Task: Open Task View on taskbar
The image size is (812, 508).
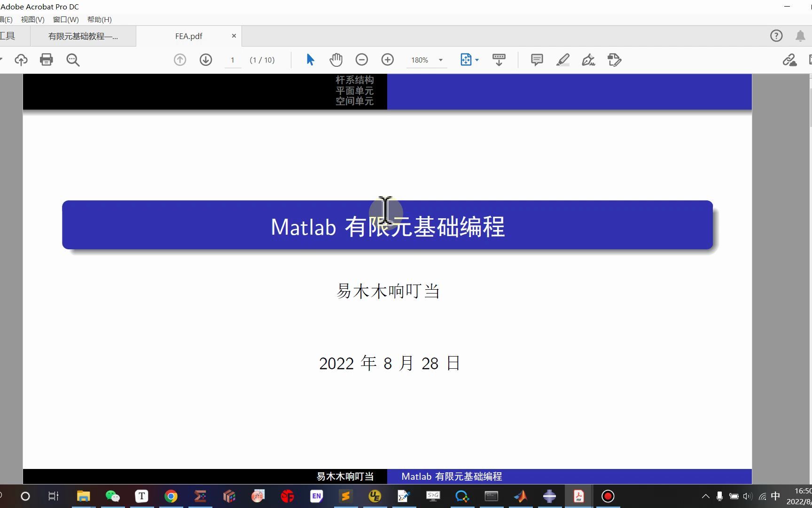Action: [x=54, y=496]
